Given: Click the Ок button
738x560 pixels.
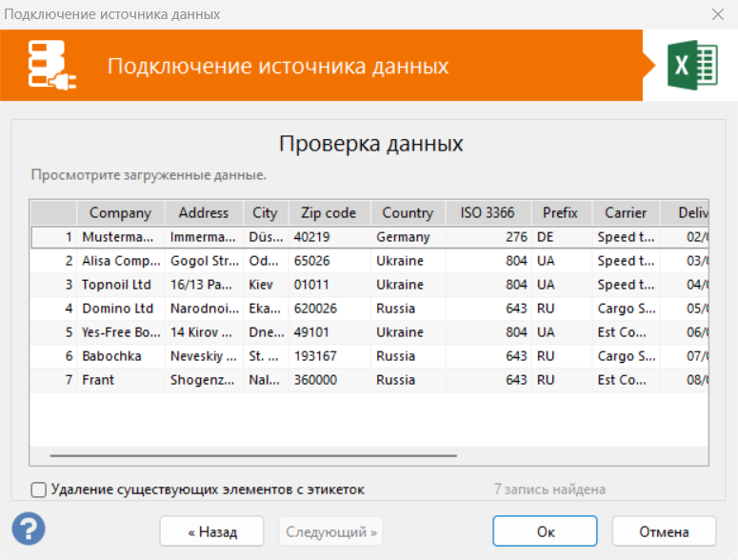Looking at the screenshot, I should click(x=545, y=531).
